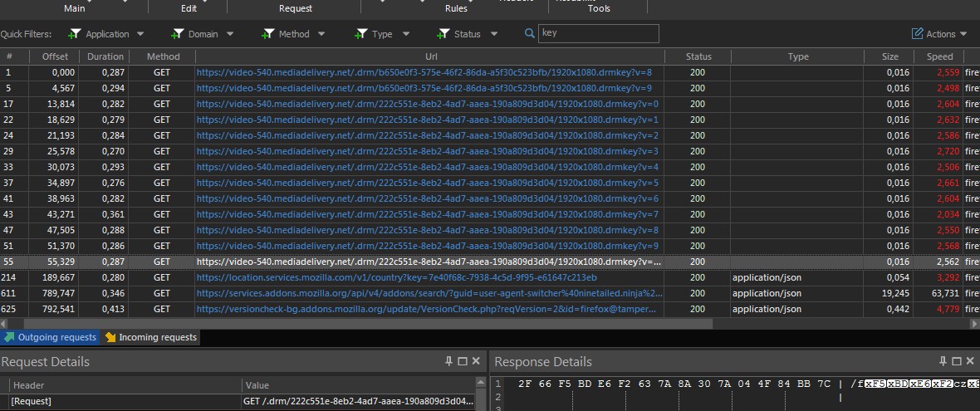Click the offset value 189,667
This screenshot has width=980, height=411.
59,277
